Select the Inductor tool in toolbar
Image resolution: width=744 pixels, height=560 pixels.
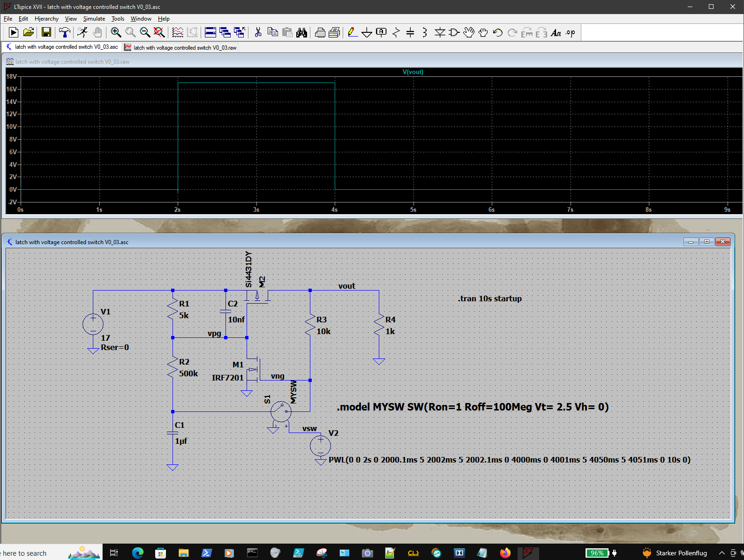[x=425, y=32]
